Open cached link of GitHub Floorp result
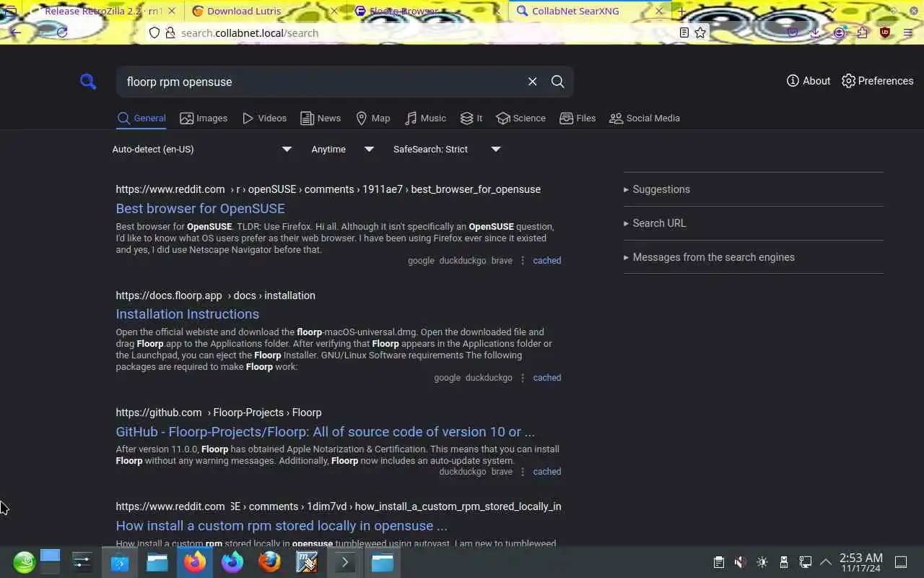Screen dimensions: 924x578 coord(546,472)
